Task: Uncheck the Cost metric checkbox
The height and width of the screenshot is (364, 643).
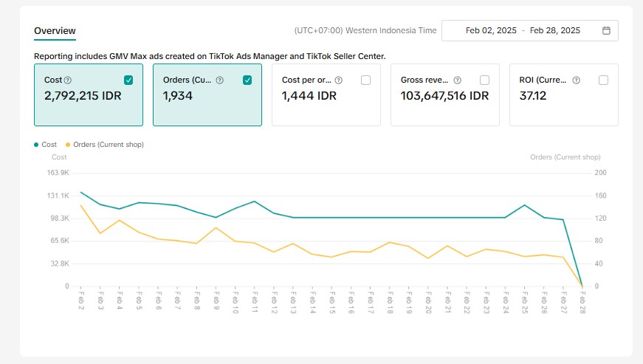Action: [x=128, y=80]
